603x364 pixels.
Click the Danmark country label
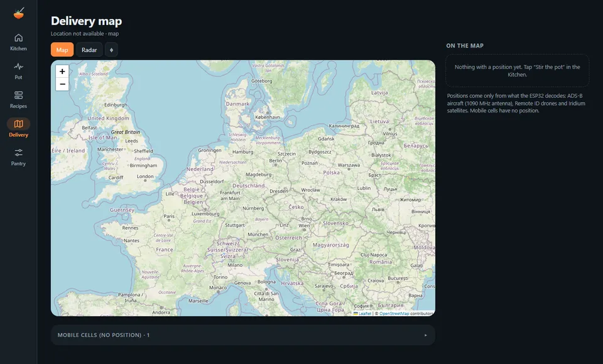[x=237, y=104]
